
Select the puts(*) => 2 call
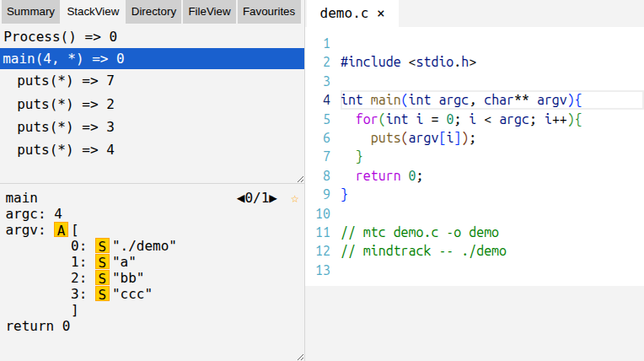point(66,104)
